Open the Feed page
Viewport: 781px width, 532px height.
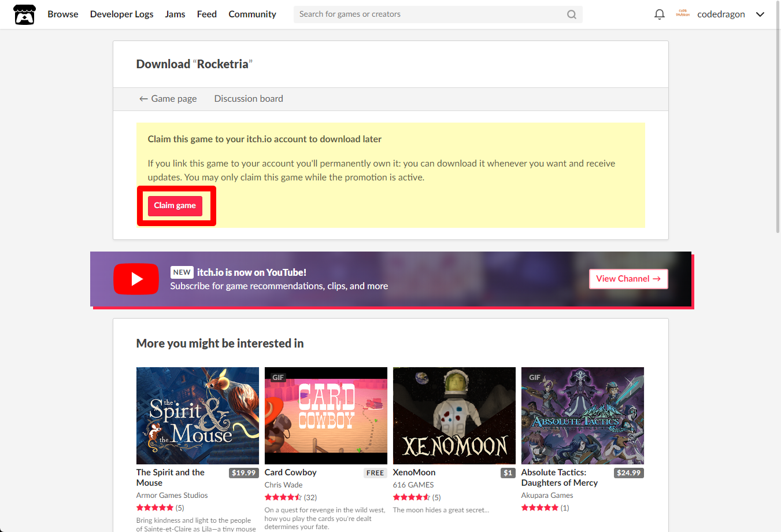click(207, 14)
